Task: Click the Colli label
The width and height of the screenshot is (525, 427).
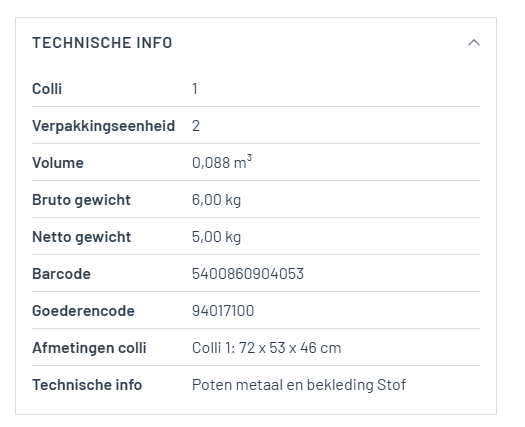Action: tap(47, 89)
